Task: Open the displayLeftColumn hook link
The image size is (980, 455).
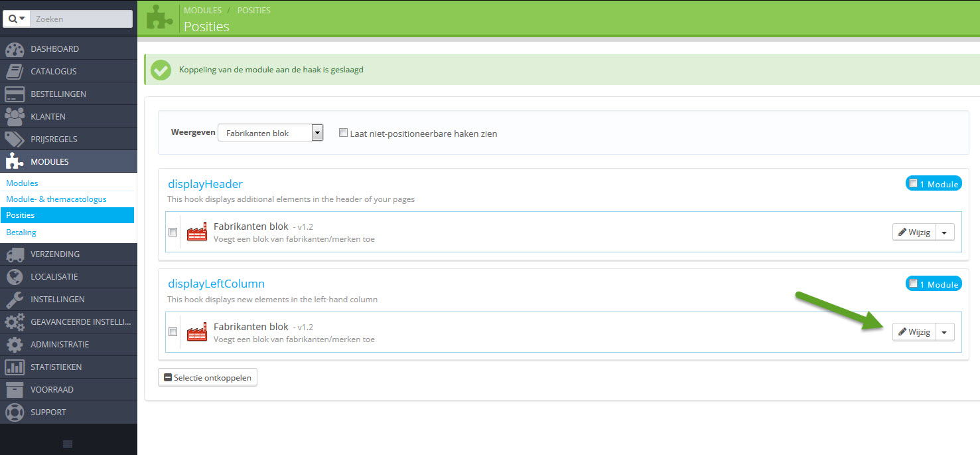Action: [216, 284]
